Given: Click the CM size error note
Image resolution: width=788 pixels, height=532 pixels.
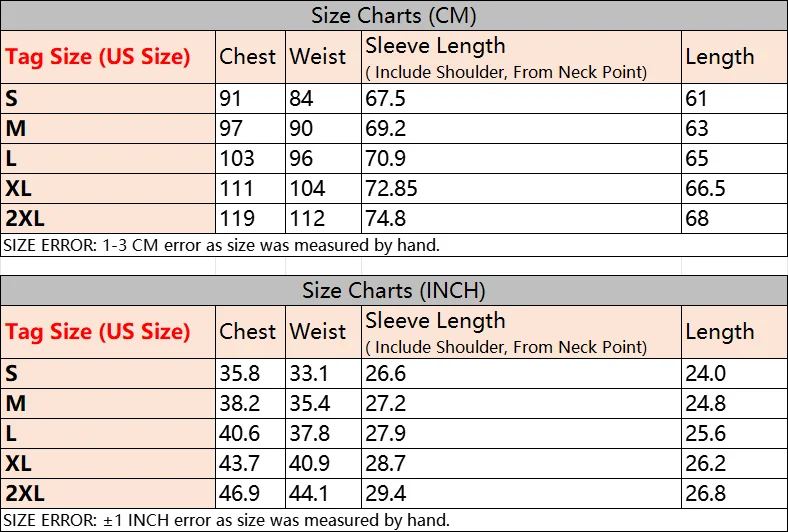Looking at the screenshot, I should click(222, 245).
